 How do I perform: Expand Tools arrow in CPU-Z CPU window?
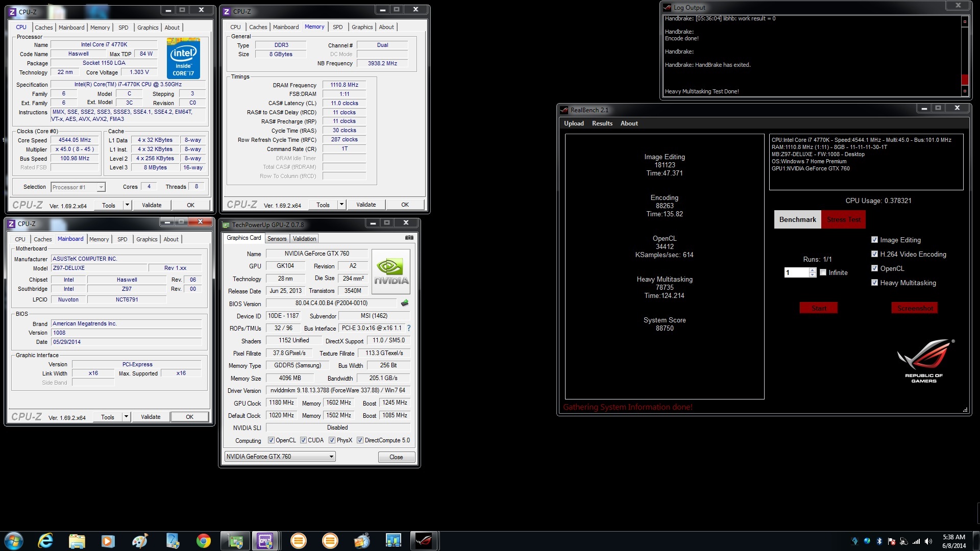(127, 205)
